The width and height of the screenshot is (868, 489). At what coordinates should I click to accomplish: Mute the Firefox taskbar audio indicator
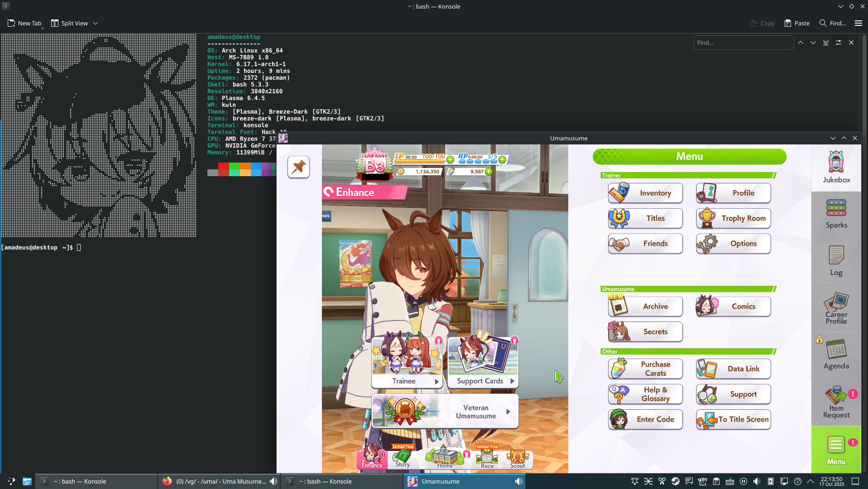(x=273, y=481)
